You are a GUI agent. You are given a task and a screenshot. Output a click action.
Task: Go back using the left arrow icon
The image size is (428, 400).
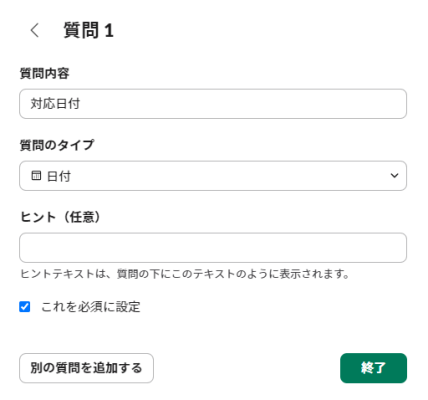[35, 30]
